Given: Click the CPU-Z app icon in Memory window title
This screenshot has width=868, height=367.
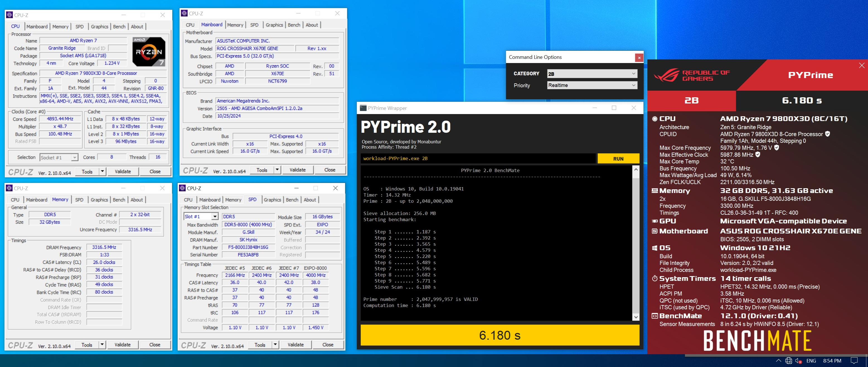Looking at the screenshot, I should [9, 188].
